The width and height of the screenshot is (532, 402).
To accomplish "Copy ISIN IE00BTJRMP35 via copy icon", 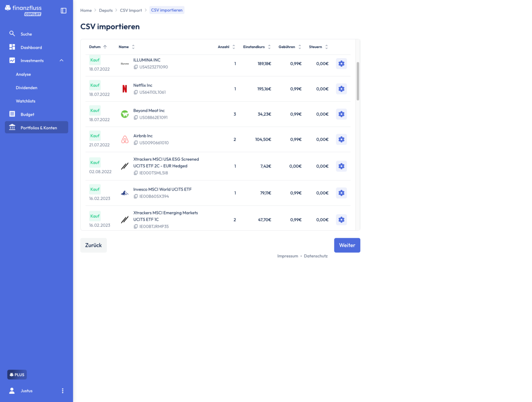I will pyautogui.click(x=136, y=227).
